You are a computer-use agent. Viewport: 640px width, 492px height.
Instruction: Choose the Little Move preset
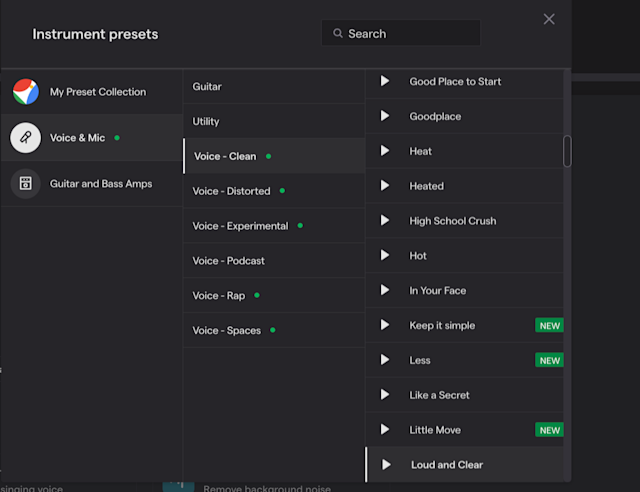[435, 430]
